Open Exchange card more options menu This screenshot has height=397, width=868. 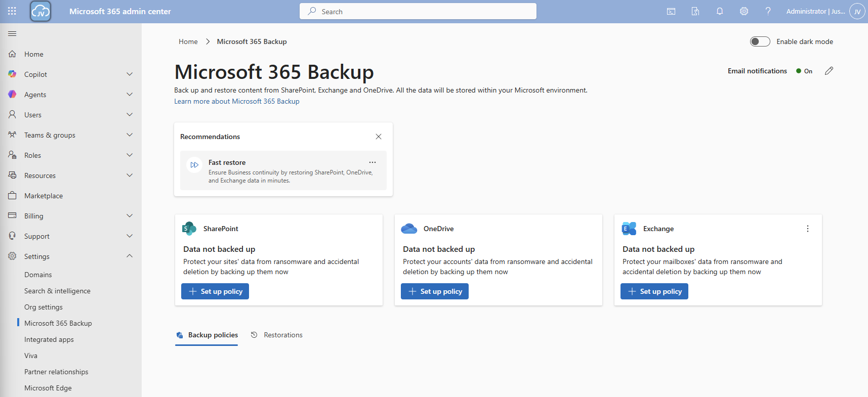[x=807, y=229]
